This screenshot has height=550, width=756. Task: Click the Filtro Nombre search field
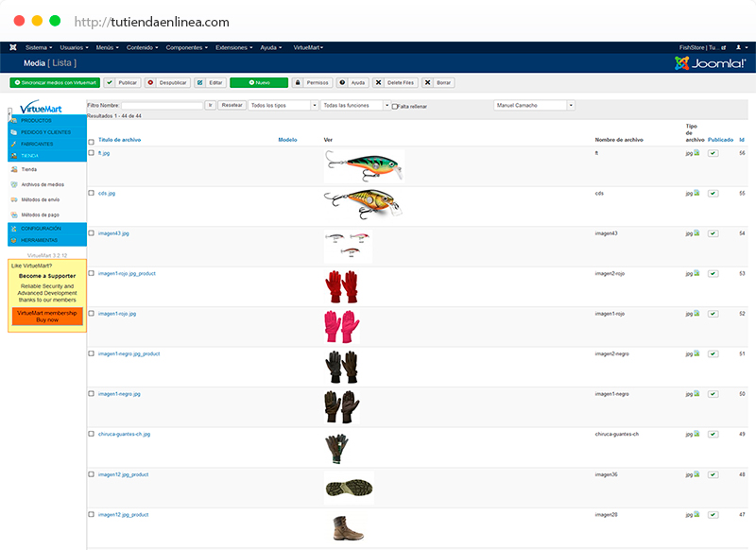(x=162, y=105)
